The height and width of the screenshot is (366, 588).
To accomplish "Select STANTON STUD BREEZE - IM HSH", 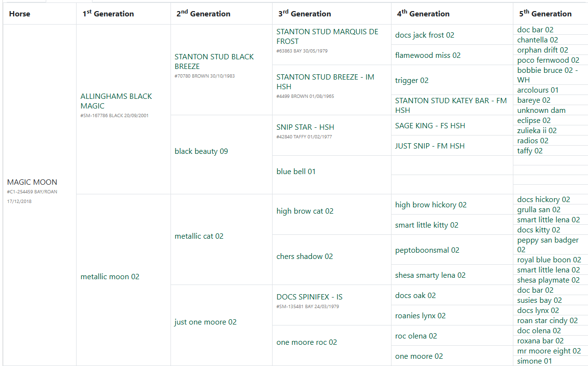I will click(325, 81).
